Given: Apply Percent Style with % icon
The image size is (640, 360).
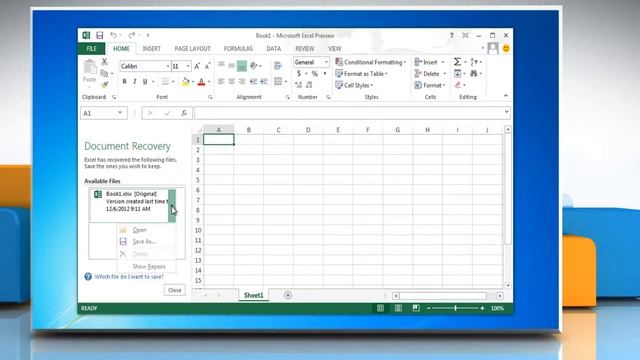Looking at the screenshot, I should [x=315, y=73].
